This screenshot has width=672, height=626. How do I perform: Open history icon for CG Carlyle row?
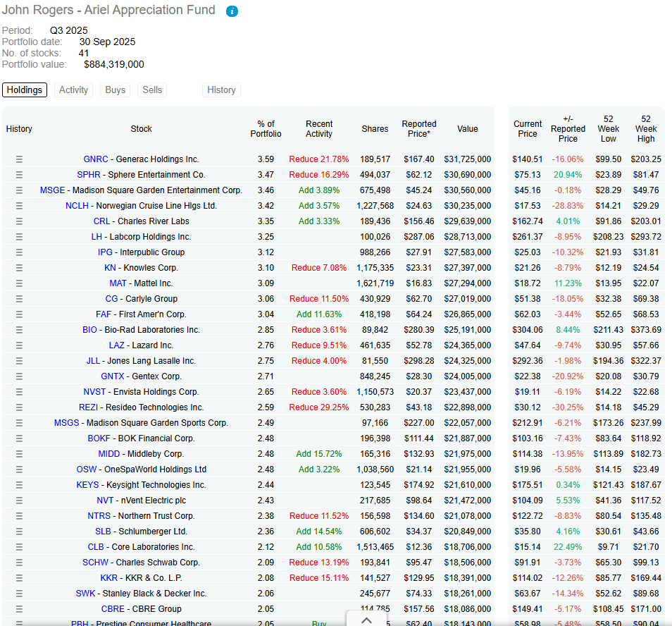click(19, 299)
